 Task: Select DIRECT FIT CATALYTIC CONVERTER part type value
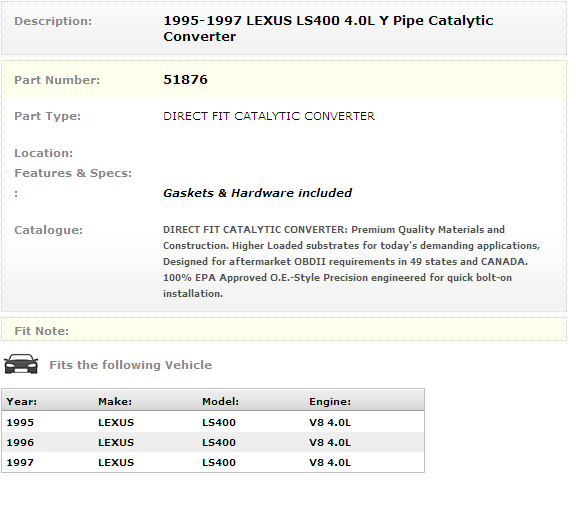[x=269, y=116]
